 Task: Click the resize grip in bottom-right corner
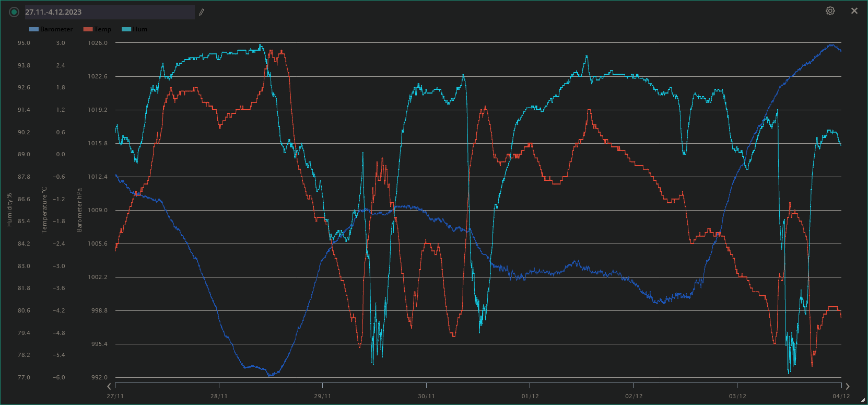tap(863, 400)
